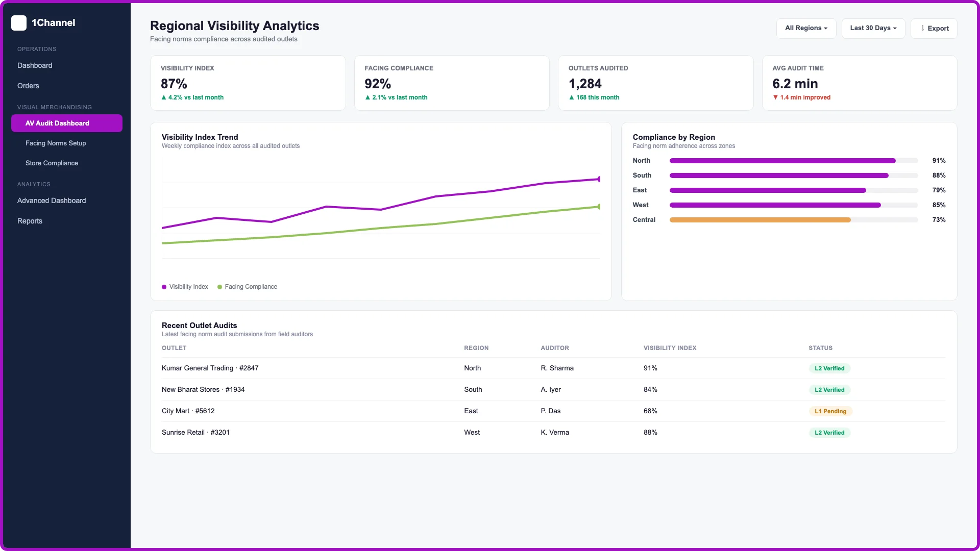
Task: Click the East region cell for City Mart
Action: pos(471,411)
